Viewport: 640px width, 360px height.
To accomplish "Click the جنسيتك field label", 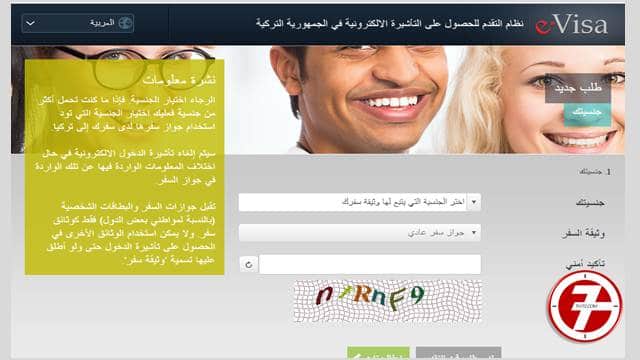I will tap(590, 203).
